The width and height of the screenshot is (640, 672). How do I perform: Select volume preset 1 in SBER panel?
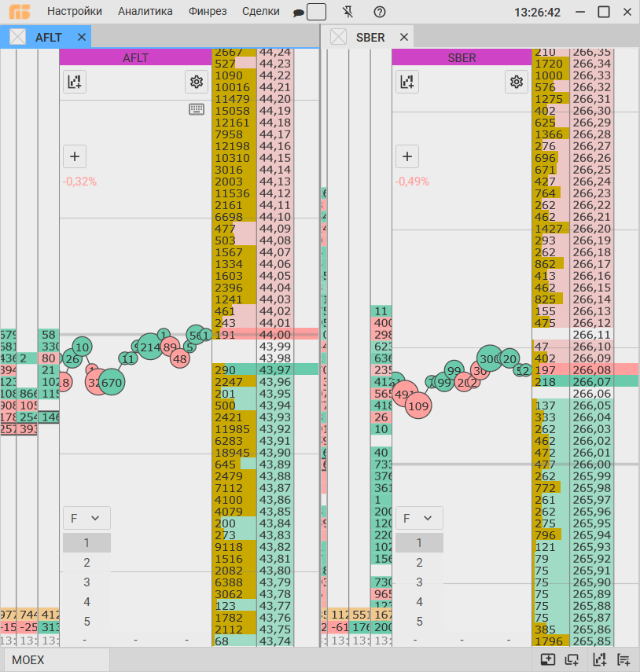tap(419, 543)
